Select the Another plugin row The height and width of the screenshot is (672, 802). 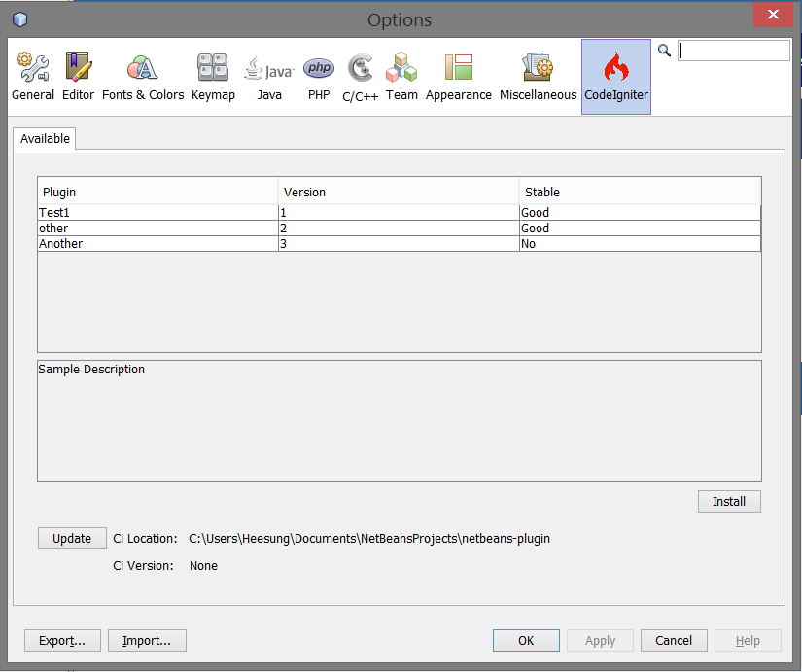tap(399, 244)
